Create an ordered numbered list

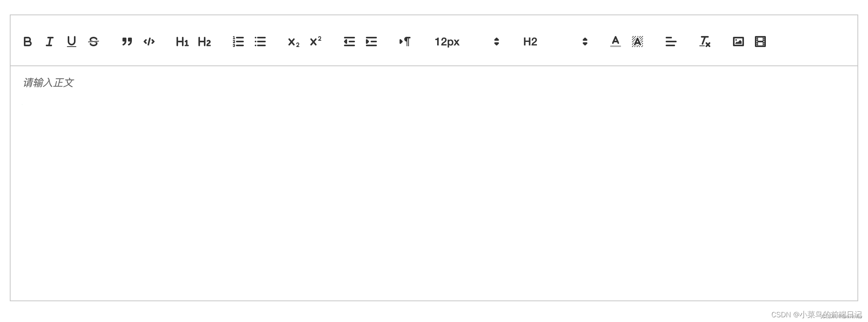[238, 42]
